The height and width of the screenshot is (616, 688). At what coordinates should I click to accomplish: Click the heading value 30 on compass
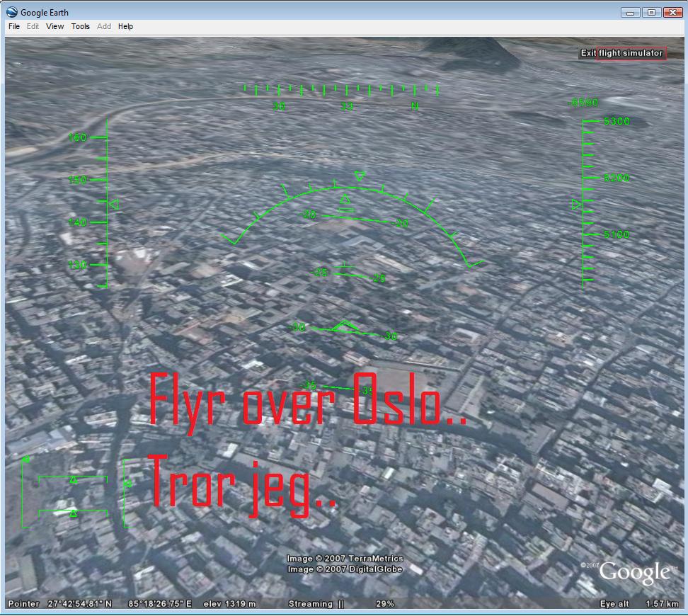click(279, 106)
